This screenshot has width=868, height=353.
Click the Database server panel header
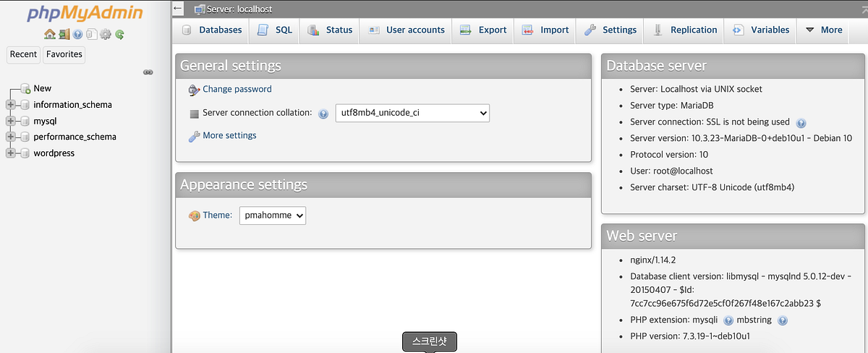pyautogui.click(x=734, y=65)
